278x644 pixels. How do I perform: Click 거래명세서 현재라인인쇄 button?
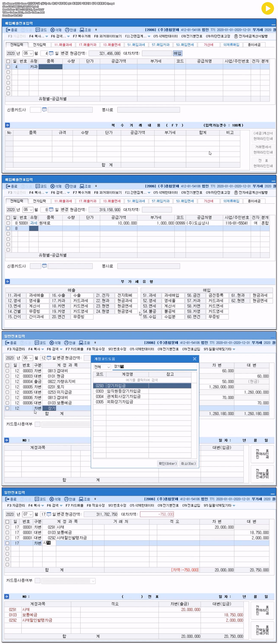263,150
